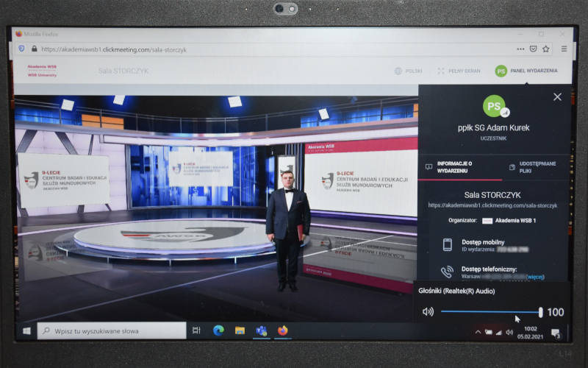Bookmark this page with the star icon

click(x=546, y=49)
